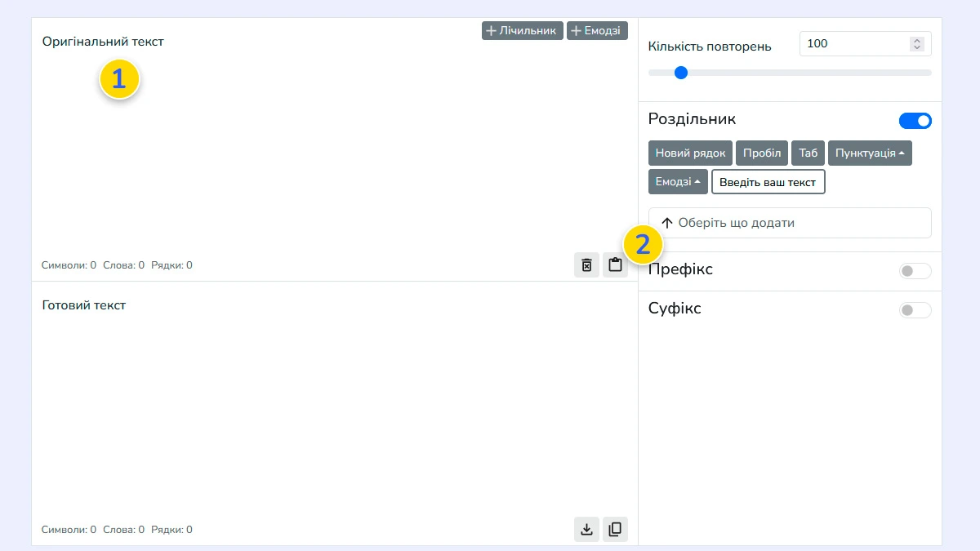Image resolution: width=980 pixels, height=551 pixels.
Task: Click the copy ready text icon
Action: pos(615,529)
